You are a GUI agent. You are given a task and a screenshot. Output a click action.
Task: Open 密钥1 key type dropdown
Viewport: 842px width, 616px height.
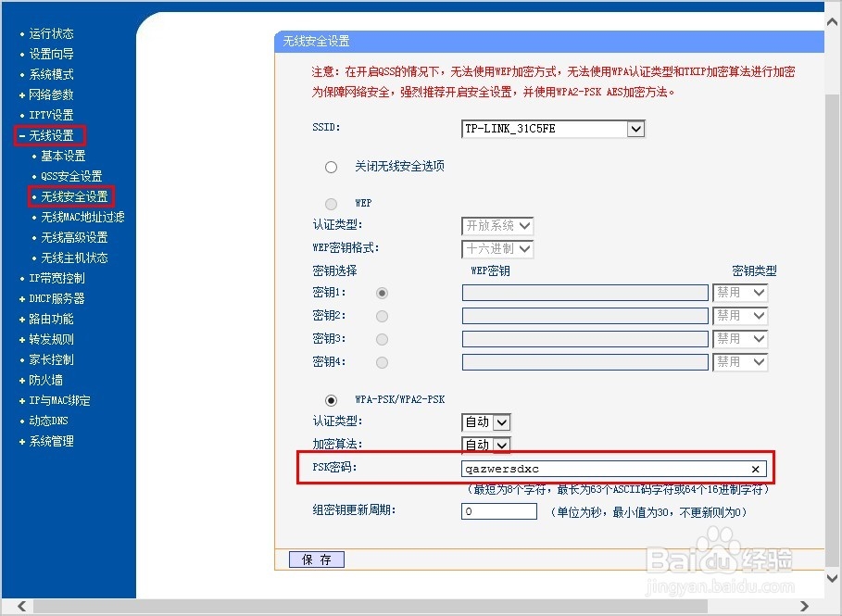(756, 292)
